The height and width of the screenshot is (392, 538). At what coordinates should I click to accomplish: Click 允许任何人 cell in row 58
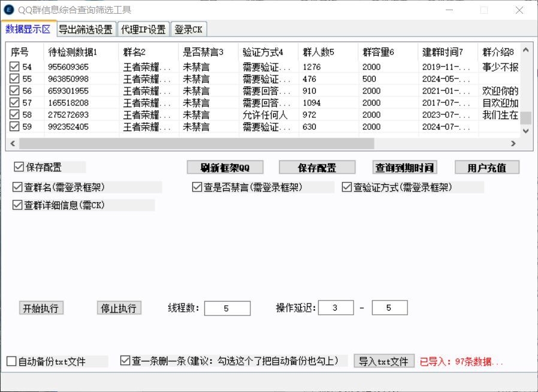pyautogui.click(x=265, y=114)
